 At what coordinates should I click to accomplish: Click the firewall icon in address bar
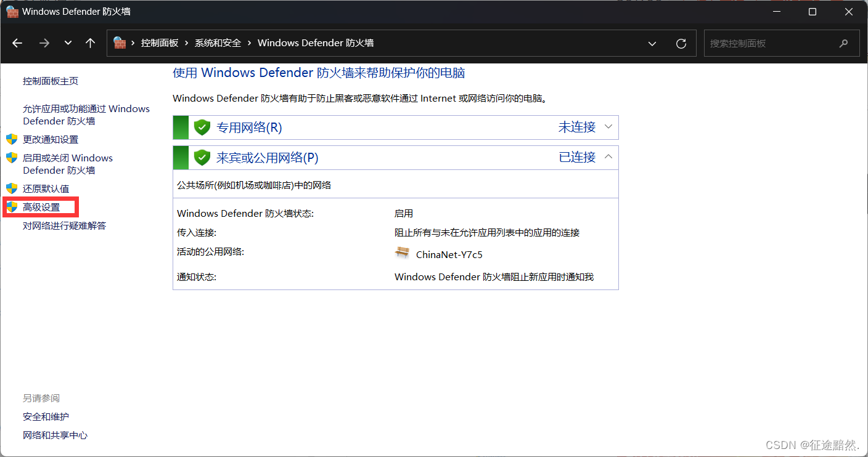tap(120, 43)
